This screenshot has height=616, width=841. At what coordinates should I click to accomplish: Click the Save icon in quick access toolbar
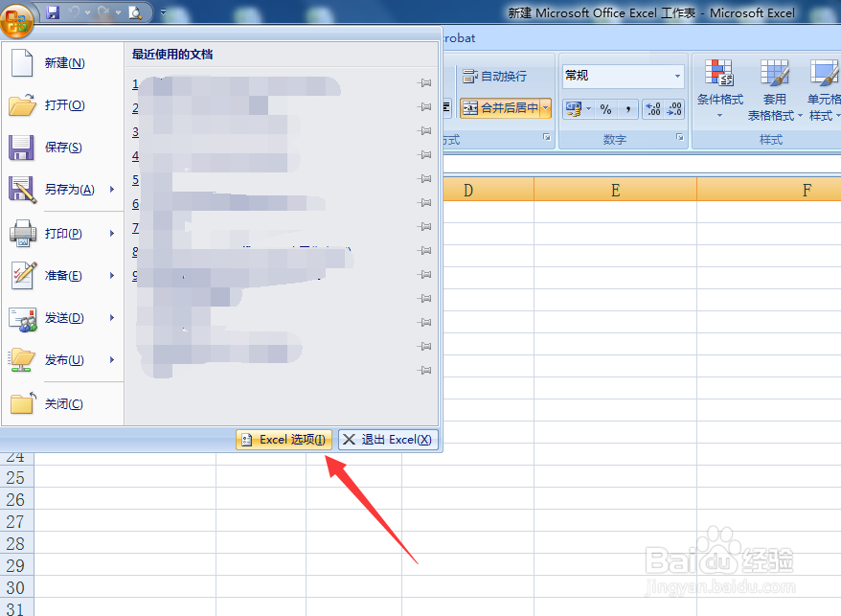tap(53, 12)
